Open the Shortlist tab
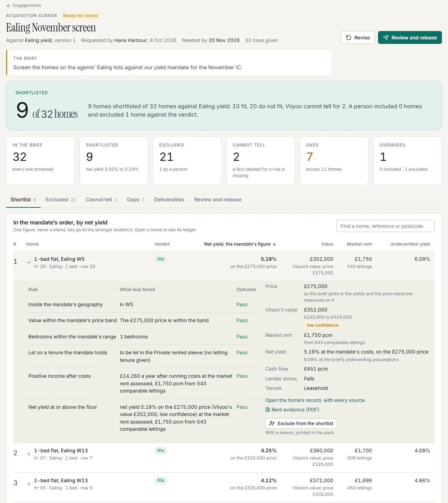Viewport: 448px width, 503px height. [x=23, y=199]
